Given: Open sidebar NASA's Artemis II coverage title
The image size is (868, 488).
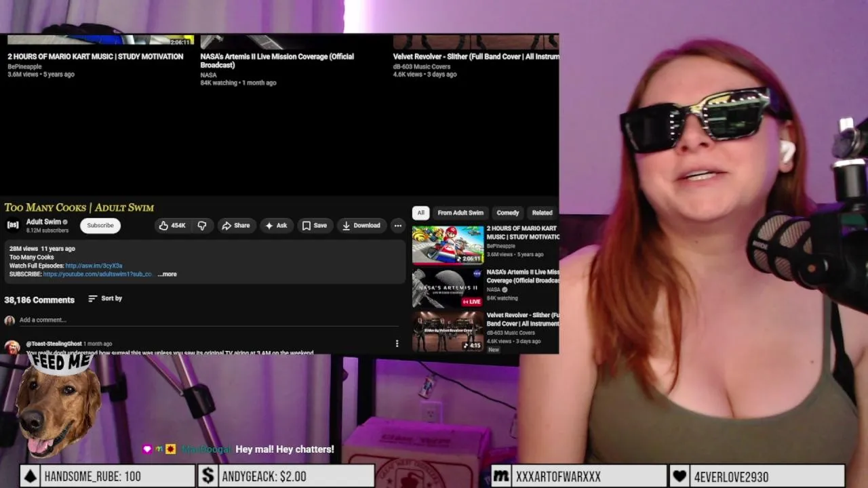Looking at the screenshot, I should 523,276.
